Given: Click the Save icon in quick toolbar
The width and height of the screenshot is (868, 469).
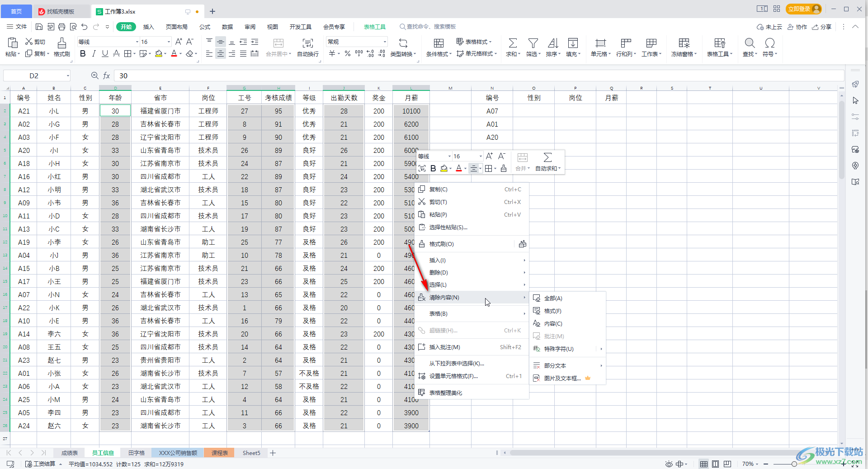Looking at the screenshot, I should [x=39, y=27].
